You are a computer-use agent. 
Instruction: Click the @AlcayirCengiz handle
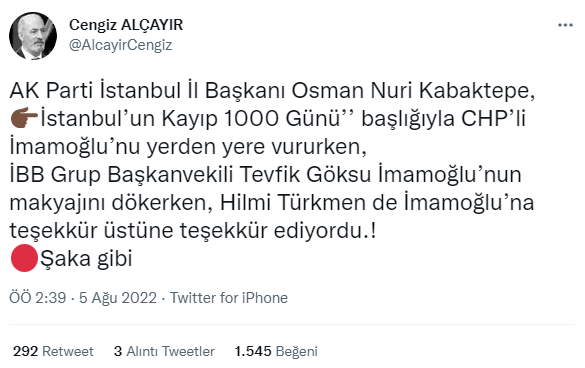(121, 45)
